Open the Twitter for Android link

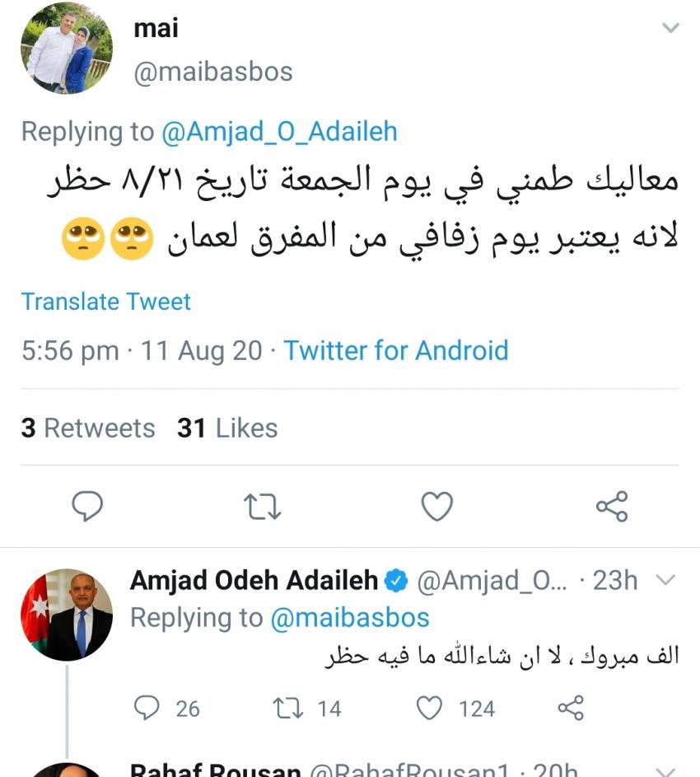click(396, 351)
